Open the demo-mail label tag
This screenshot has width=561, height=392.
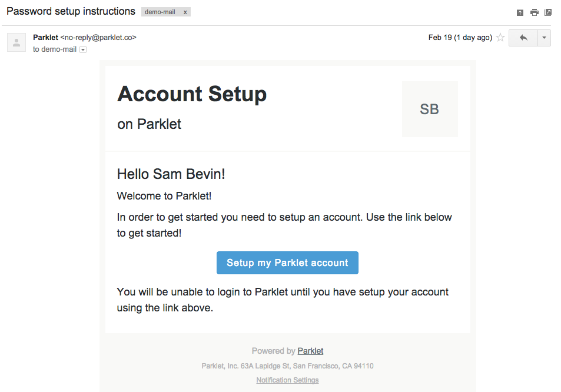pos(160,12)
